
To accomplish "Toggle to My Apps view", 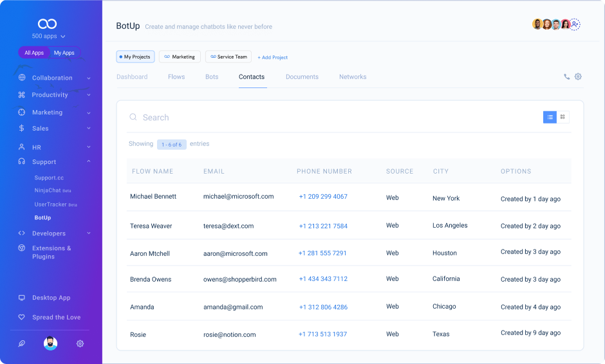I will (64, 53).
